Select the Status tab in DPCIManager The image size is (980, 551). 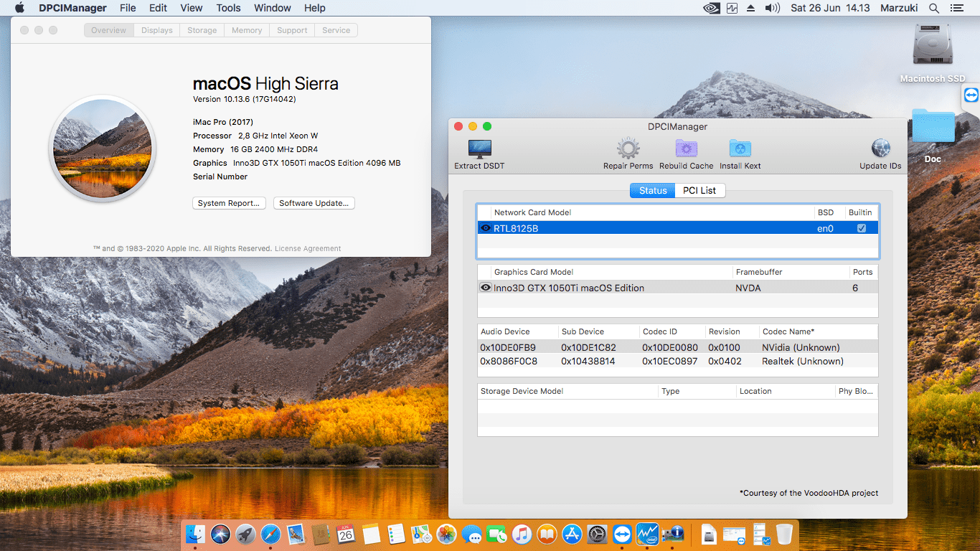[x=653, y=190]
